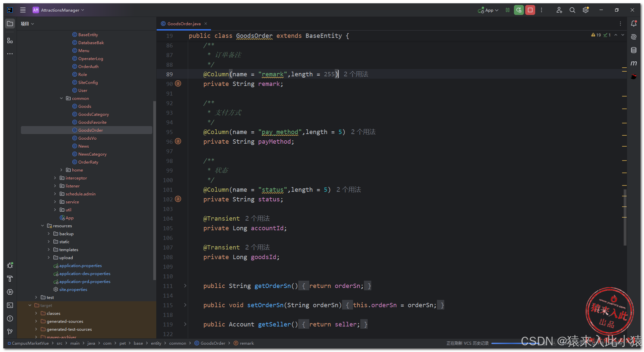
Task: Open the App run configuration dropdown
Action: tap(488, 10)
